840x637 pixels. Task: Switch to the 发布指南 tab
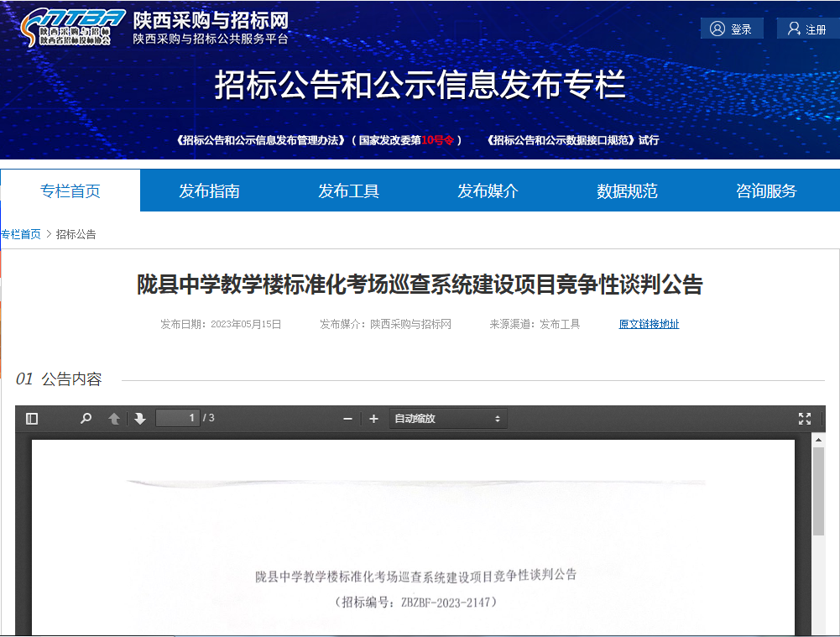[209, 191]
